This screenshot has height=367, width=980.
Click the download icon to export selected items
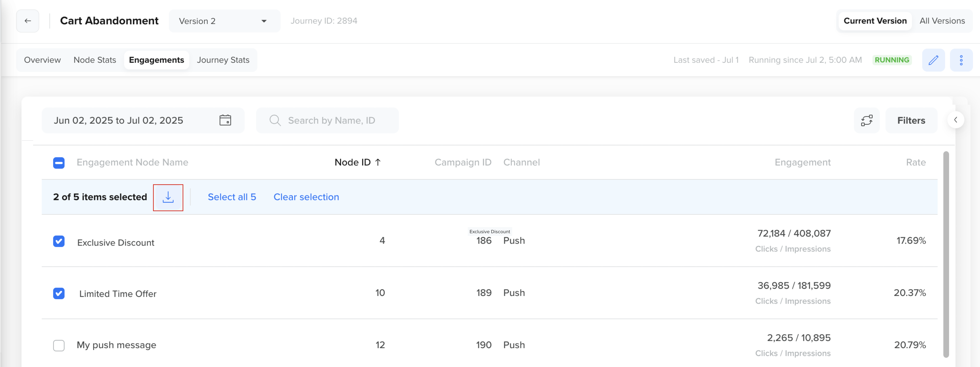[169, 197]
